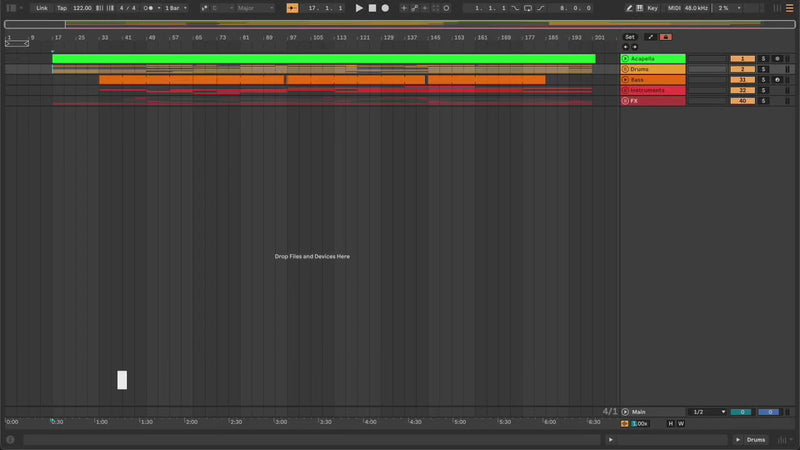The width and height of the screenshot is (800, 450).
Task: Click the Arrangement Record button
Action: (x=385, y=8)
